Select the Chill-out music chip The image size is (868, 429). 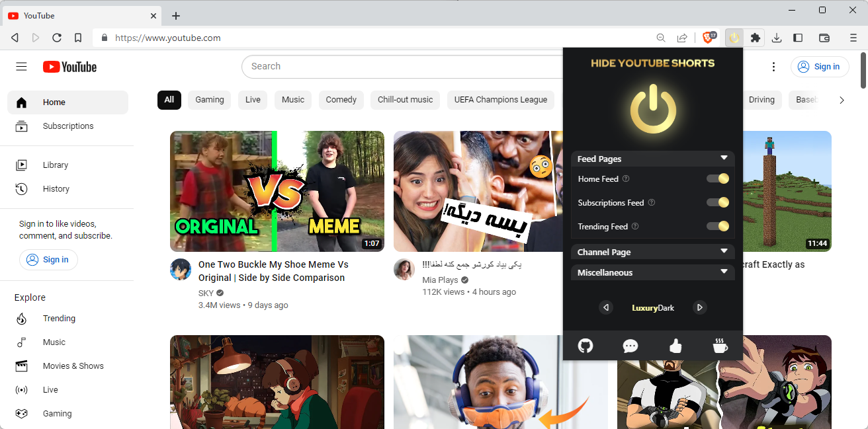pos(405,100)
